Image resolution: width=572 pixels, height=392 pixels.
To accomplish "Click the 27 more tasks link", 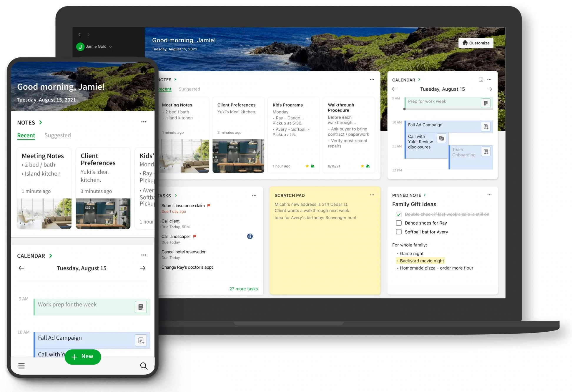I will [x=243, y=288].
